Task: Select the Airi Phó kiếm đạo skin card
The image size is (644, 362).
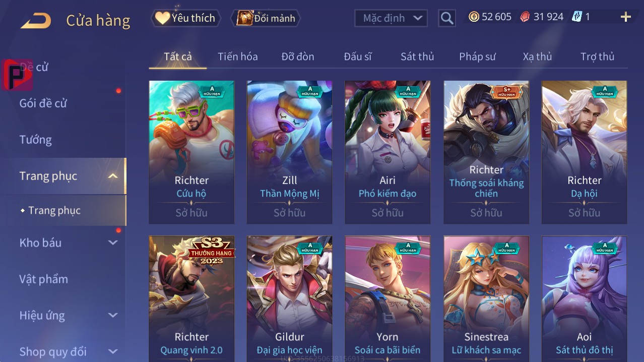Action: (388, 152)
